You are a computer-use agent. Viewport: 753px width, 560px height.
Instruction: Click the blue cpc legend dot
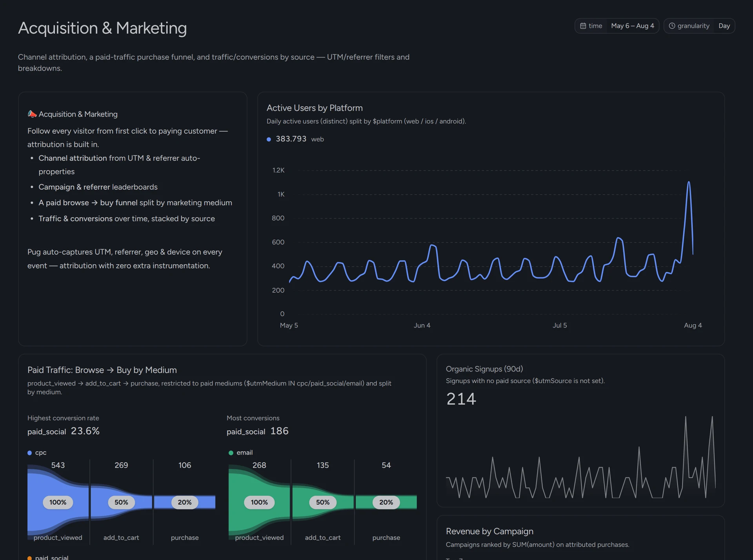pos(29,453)
